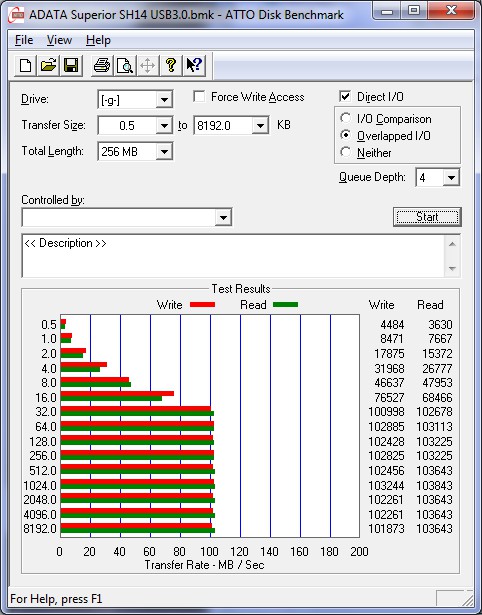Click the Write value 76527
This screenshot has width=482, height=615.
pos(389,398)
